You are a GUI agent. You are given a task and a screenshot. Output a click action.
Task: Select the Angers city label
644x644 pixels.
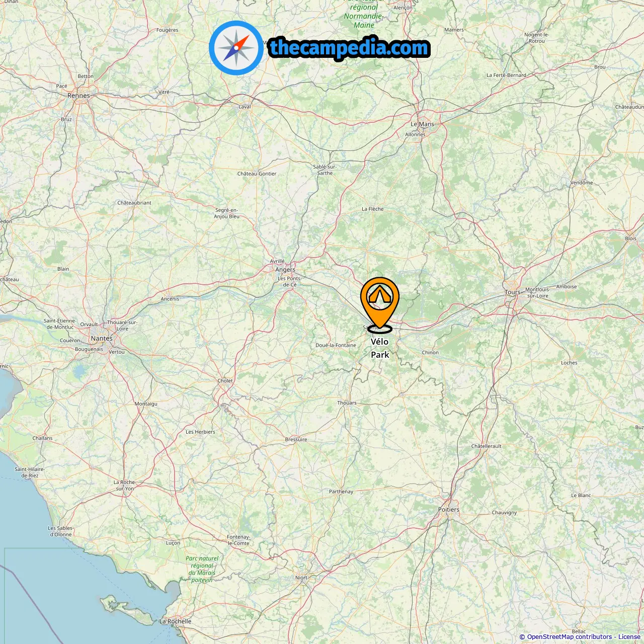[285, 270]
